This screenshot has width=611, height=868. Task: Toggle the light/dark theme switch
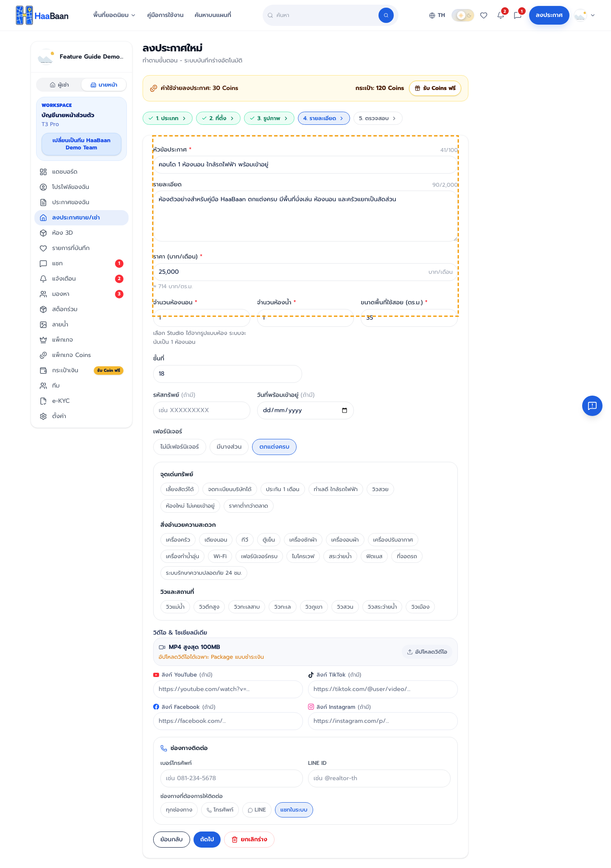point(463,15)
